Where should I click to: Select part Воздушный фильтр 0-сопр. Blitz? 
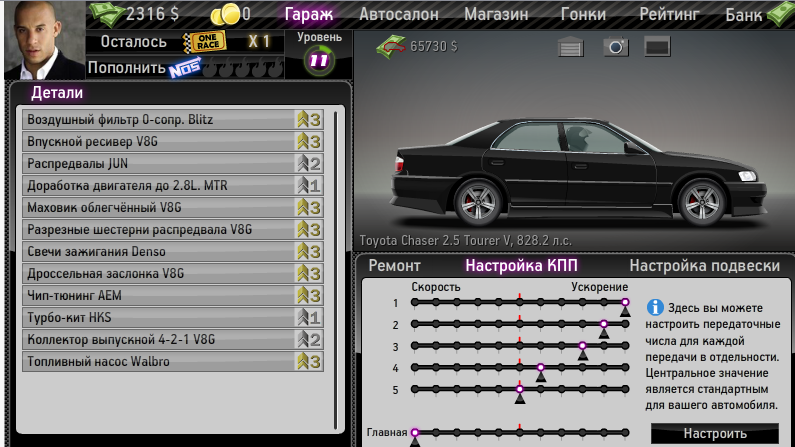click(173, 120)
